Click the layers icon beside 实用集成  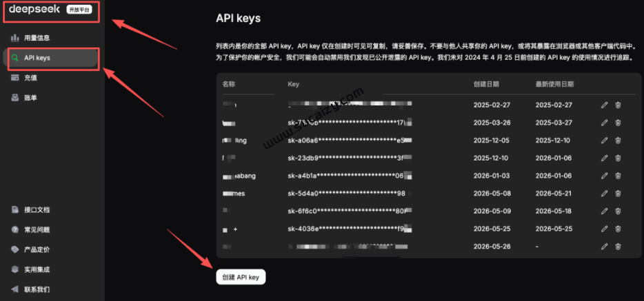[x=15, y=269]
